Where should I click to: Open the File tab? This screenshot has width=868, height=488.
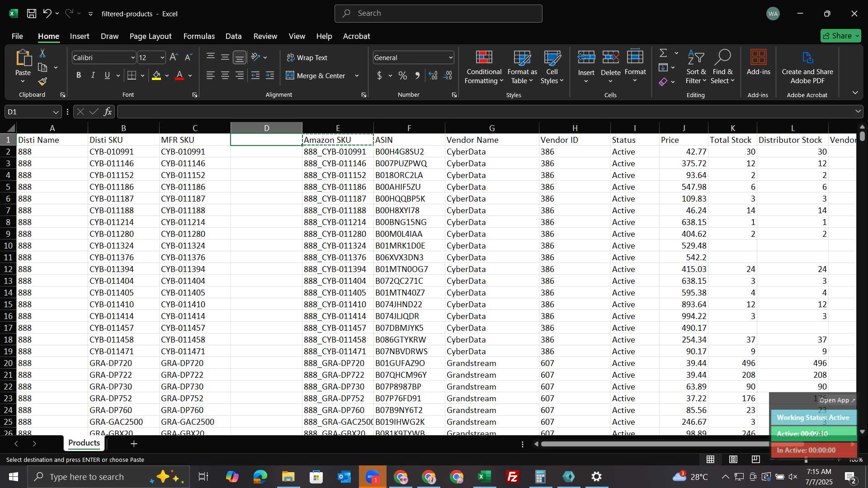[x=17, y=36]
